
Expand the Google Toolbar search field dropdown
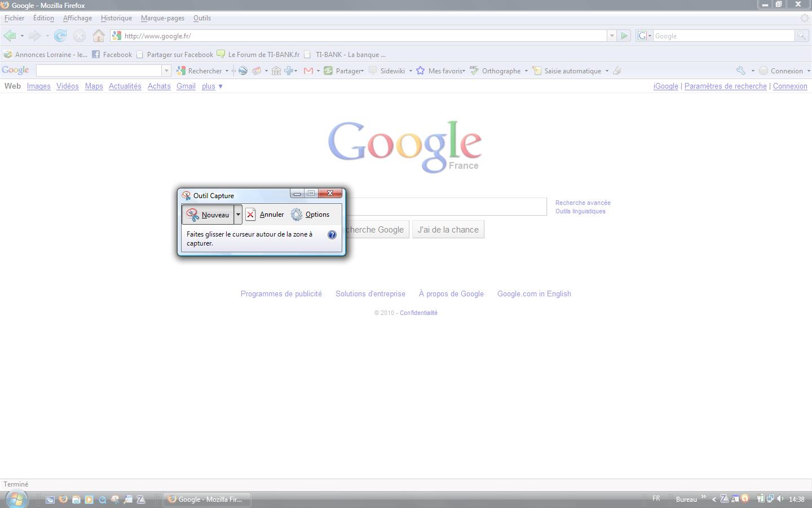(166, 71)
